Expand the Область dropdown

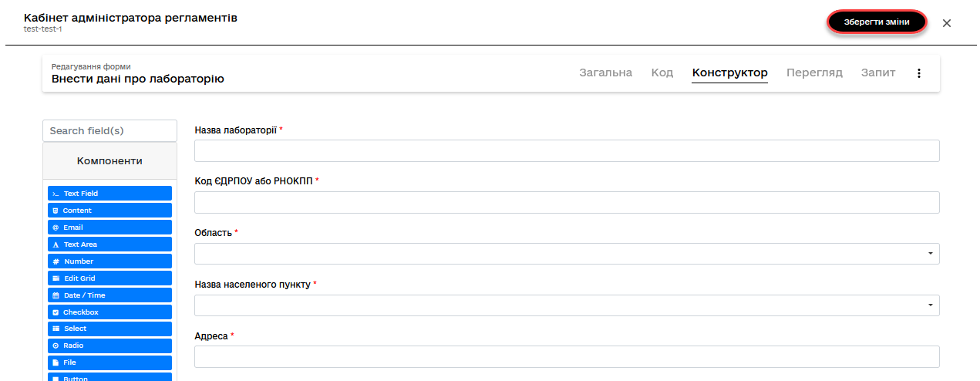click(x=567, y=254)
